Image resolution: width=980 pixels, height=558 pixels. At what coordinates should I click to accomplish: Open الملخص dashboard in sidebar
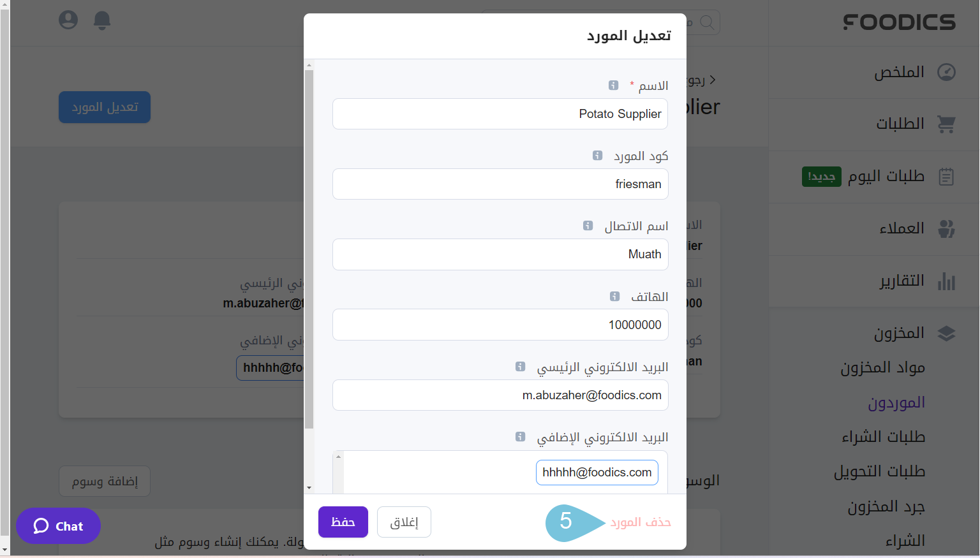tap(899, 72)
